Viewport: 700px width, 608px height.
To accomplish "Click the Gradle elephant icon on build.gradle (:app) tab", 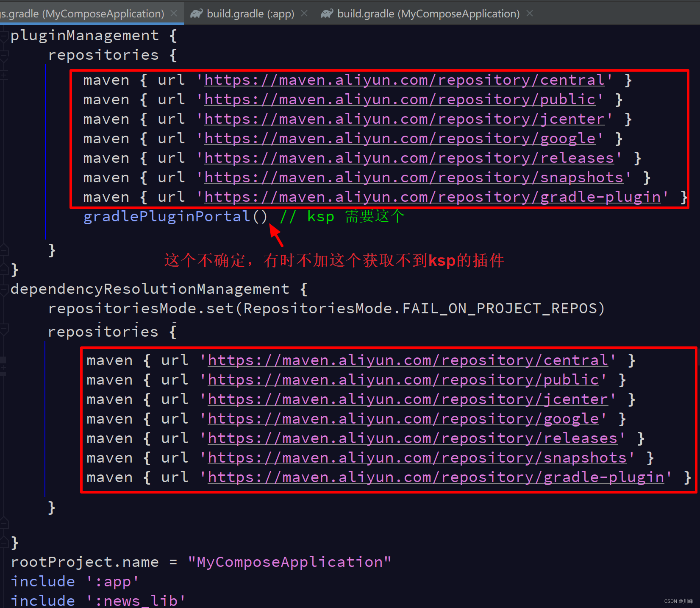I will tap(197, 14).
